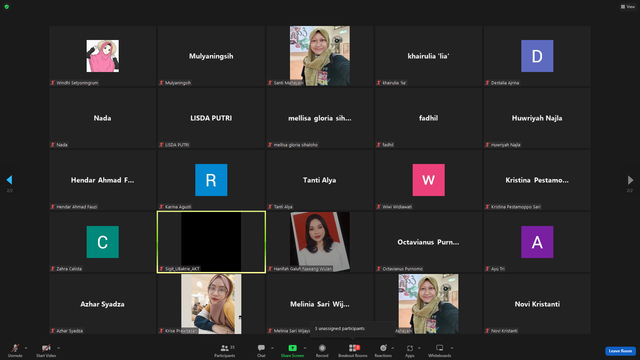640x360 pixels.
Task: Open the Apps panel
Action: (410, 351)
